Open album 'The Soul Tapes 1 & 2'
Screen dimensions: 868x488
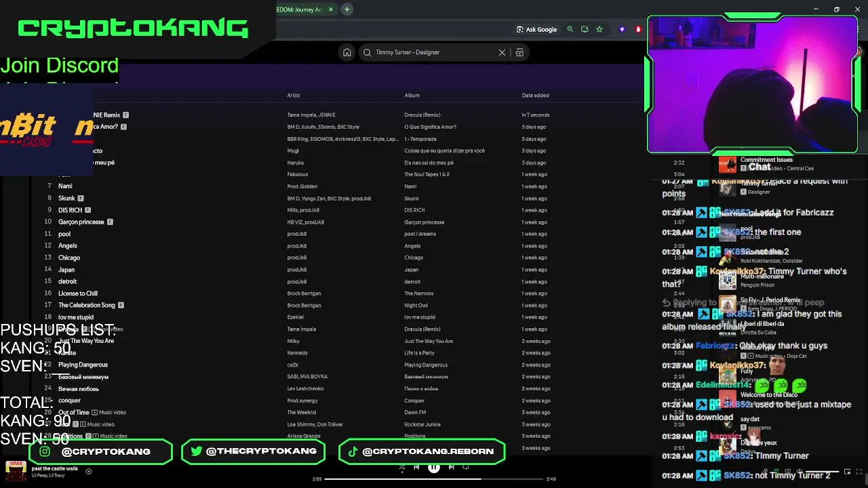[427, 175]
